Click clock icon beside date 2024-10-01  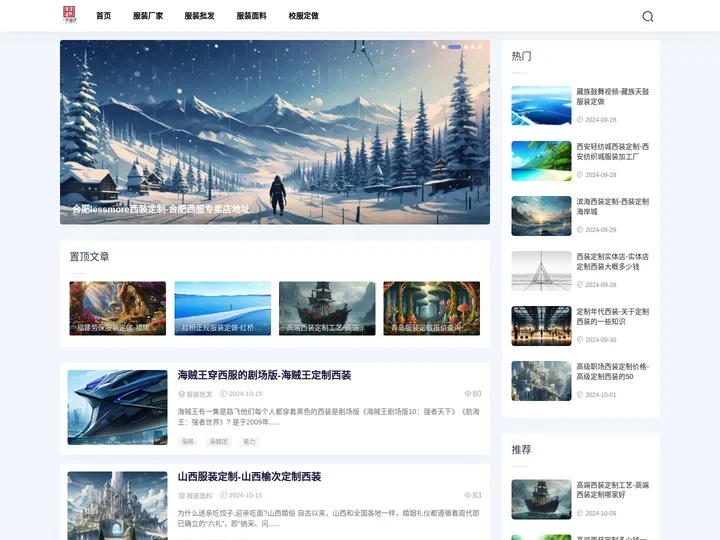click(579, 394)
